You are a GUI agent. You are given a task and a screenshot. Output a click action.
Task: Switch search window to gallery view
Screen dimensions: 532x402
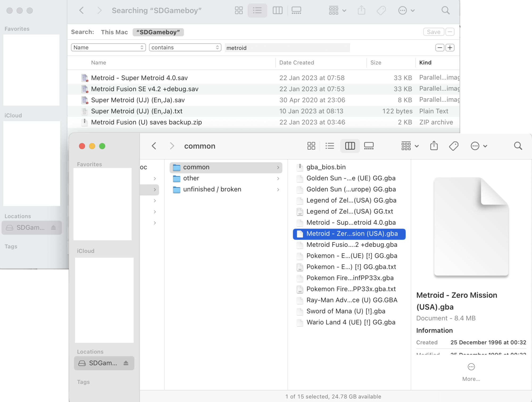click(296, 10)
